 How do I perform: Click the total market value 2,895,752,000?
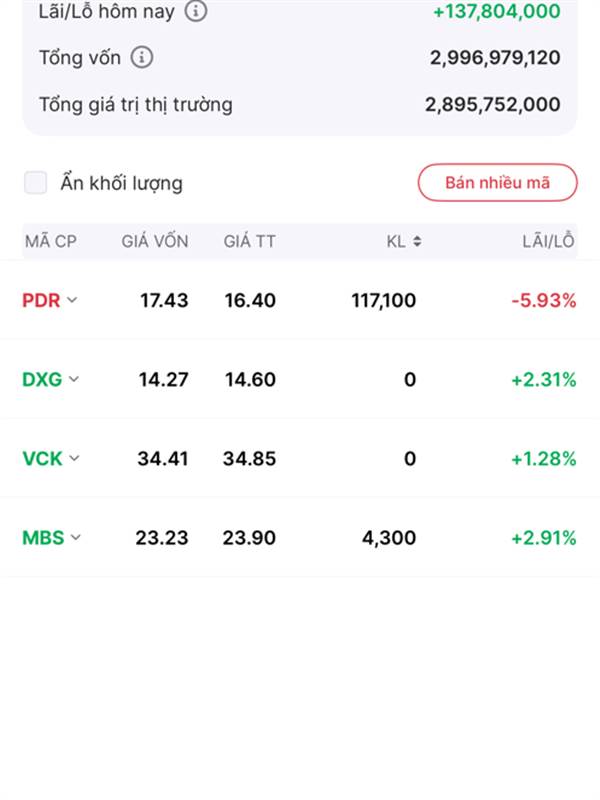pos(492,104)
